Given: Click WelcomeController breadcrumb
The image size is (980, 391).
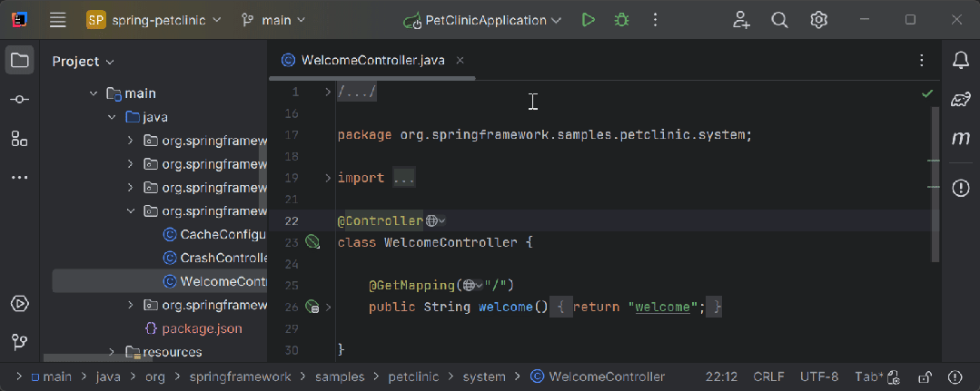Looking at the screenshot, I should 598,376.
